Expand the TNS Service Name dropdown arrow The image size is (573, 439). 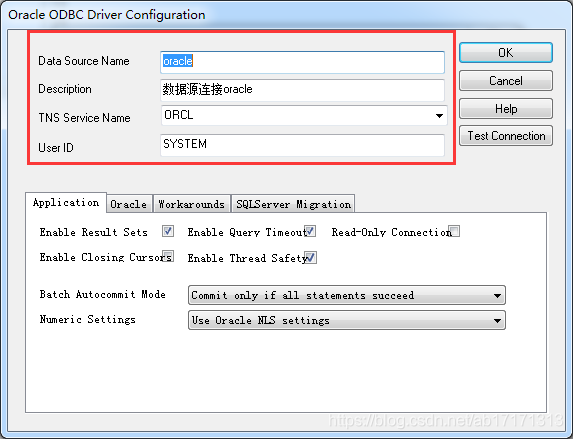(439, 116)
